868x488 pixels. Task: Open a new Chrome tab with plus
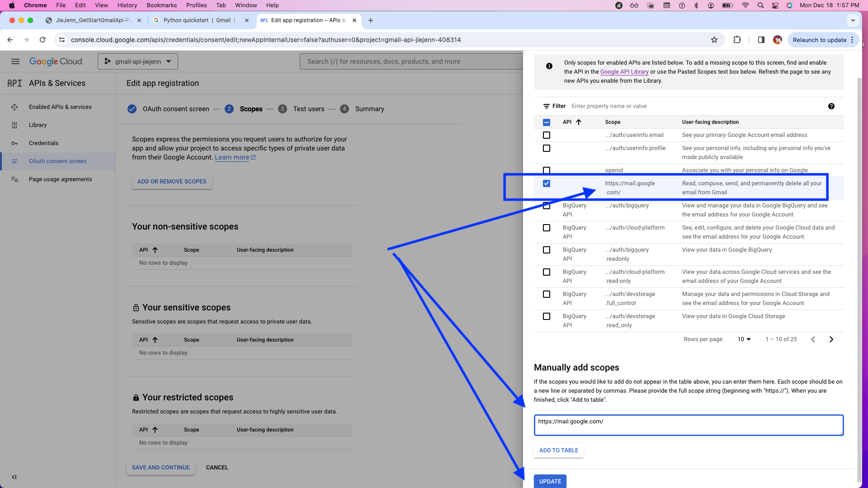(x=371, y=20)
